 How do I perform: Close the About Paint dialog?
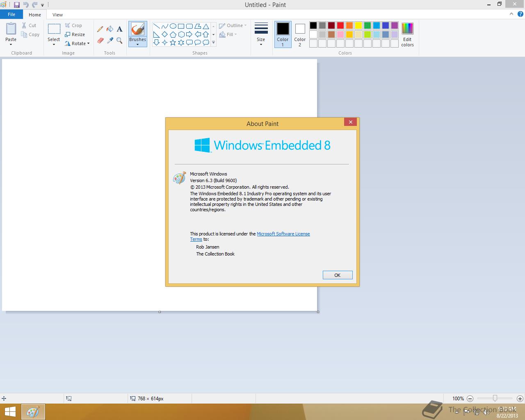coord(351,122)
